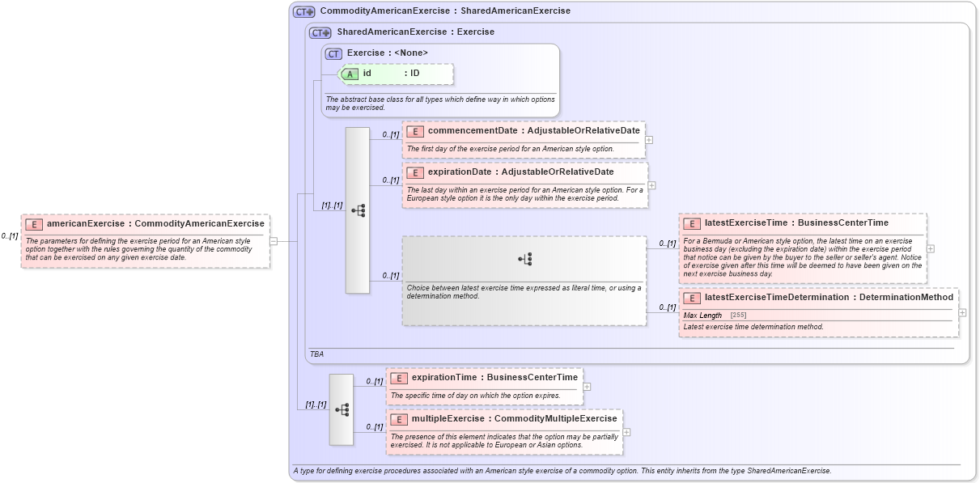Click the CommodityAmericanExercise : SharedAmericanExercise title
The width and height of the screenshot is (980, 483).
click(445, 11)
